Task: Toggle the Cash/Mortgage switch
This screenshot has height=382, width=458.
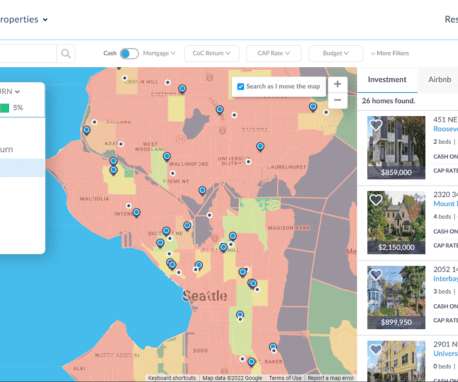Action: [129, 53]
